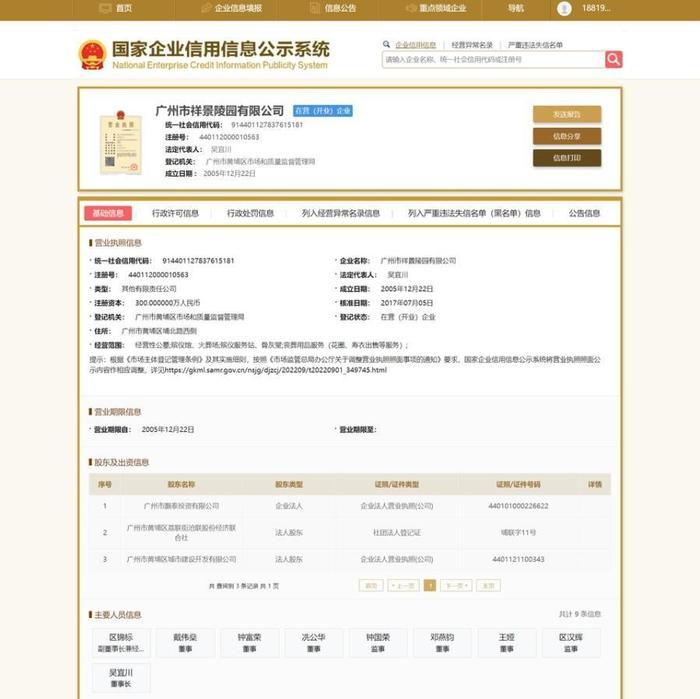Open personnel card 冼公华
The height and width of the screenshot is (699, 700).
314,643
